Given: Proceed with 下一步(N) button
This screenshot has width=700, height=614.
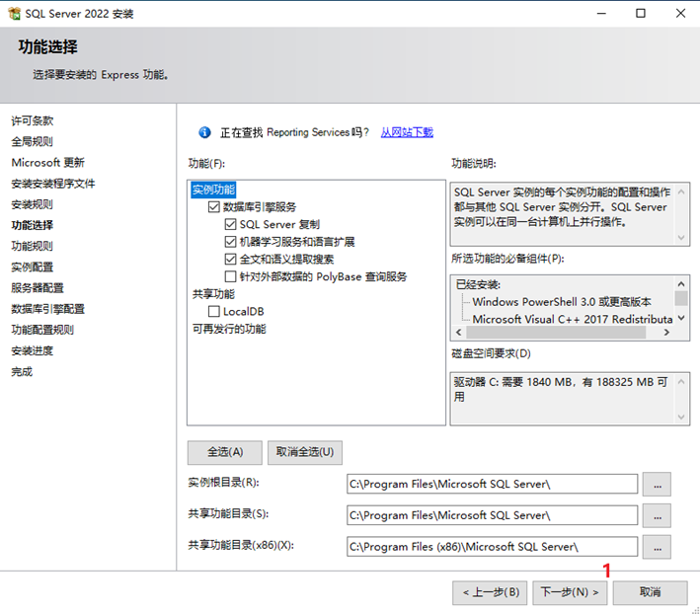Looking at the screenshot, I should (570, 592).
